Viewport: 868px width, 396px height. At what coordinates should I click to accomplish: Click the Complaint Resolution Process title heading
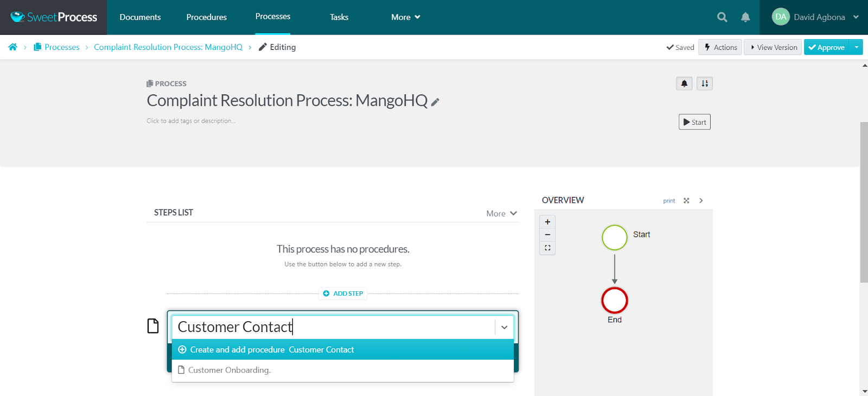pyautogui.click(x=287, y=100)
